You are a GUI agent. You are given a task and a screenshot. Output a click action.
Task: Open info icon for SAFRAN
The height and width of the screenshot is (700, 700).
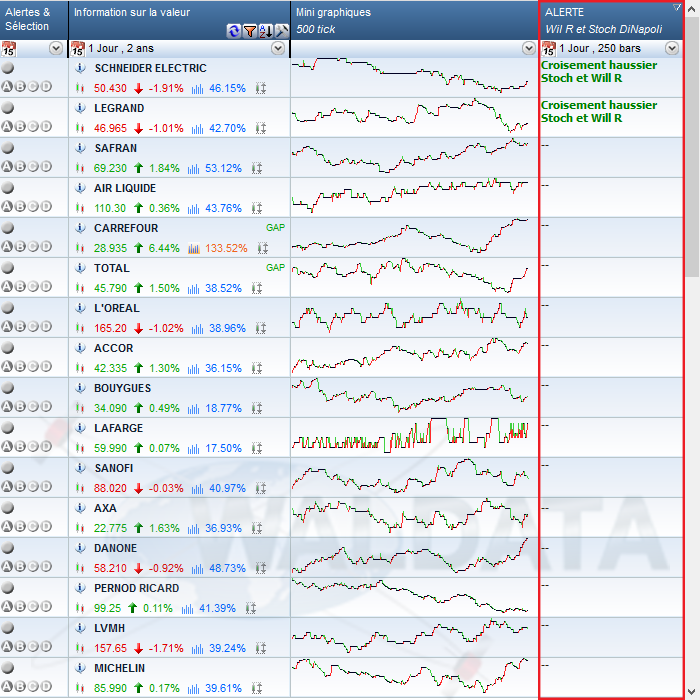pos(80,148)
